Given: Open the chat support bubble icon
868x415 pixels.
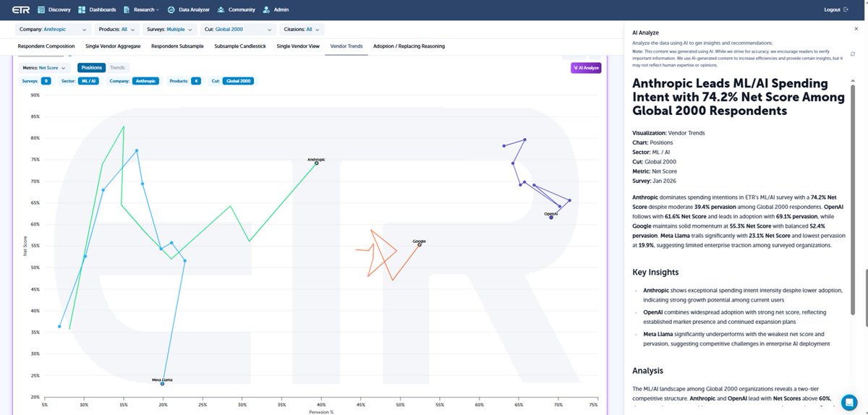Looking at the screenshot, I should click(x=849, y=401).
